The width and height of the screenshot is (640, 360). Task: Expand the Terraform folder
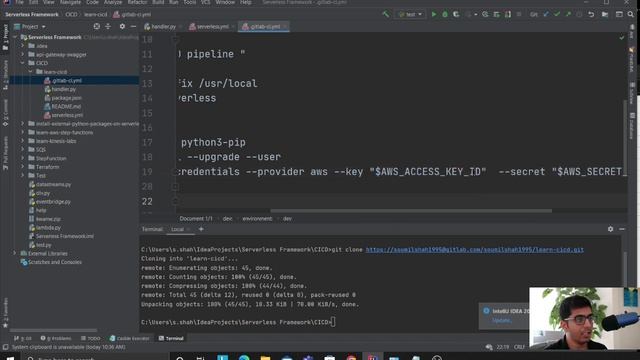23,167
